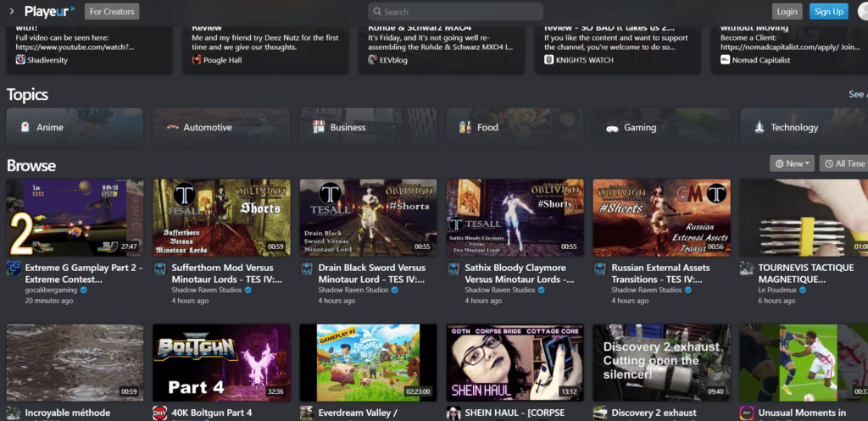
Task: Open Pougle Hall channel avatar icon
Action: pyautogui.click(x=197, y=60)
